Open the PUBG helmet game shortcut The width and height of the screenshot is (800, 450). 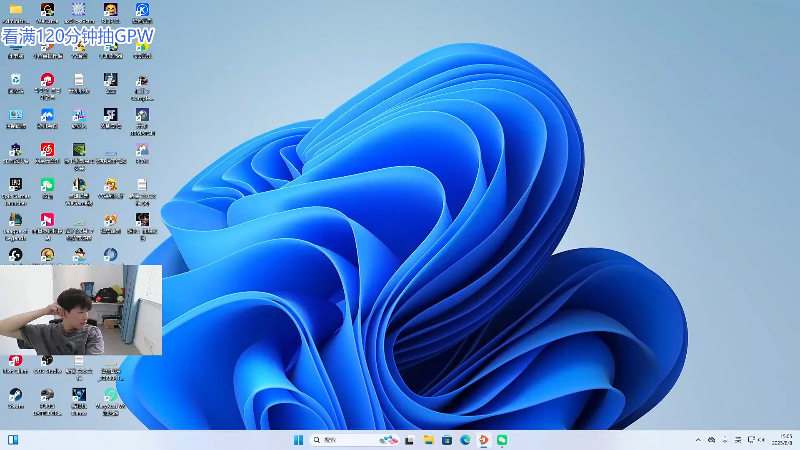pos(47,395)
